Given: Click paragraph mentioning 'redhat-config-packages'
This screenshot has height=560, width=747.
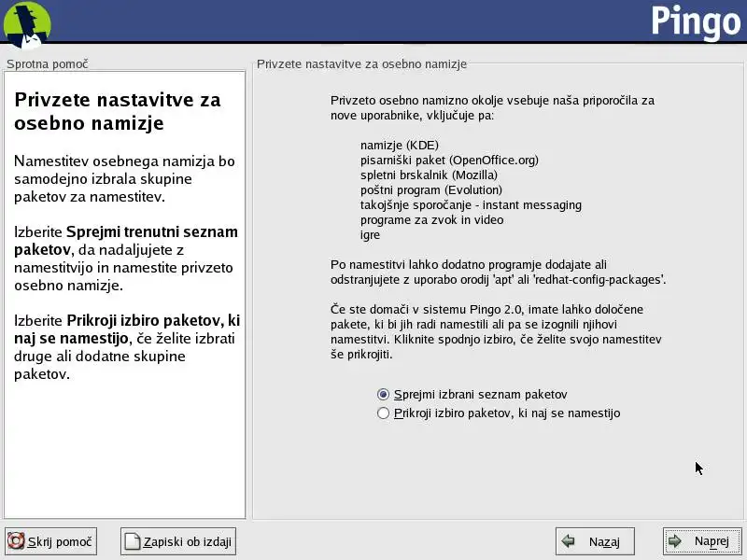Looking at the screenshot, I should (x=498, y=272).
